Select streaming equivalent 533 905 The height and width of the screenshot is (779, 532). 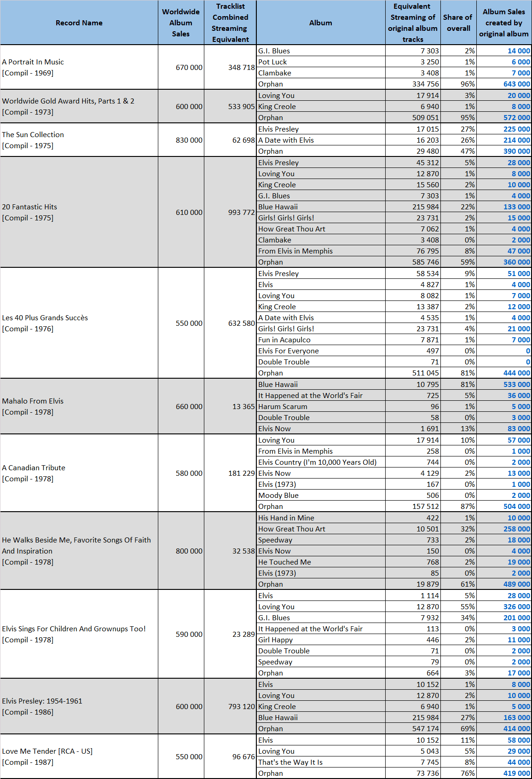pos(230,106)
